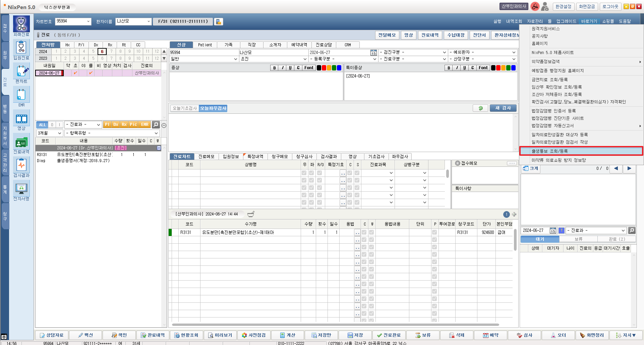Viewport: 644px width, 345px height.
Task: Open the 검사결과 test results icon
Action: pyautogui.click(x=21, y=165)
